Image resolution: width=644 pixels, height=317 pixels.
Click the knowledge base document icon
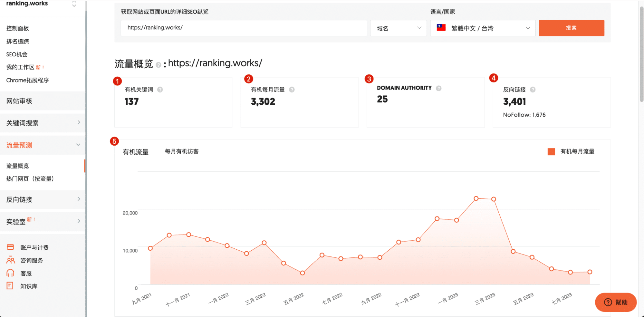tap(10, 286)
